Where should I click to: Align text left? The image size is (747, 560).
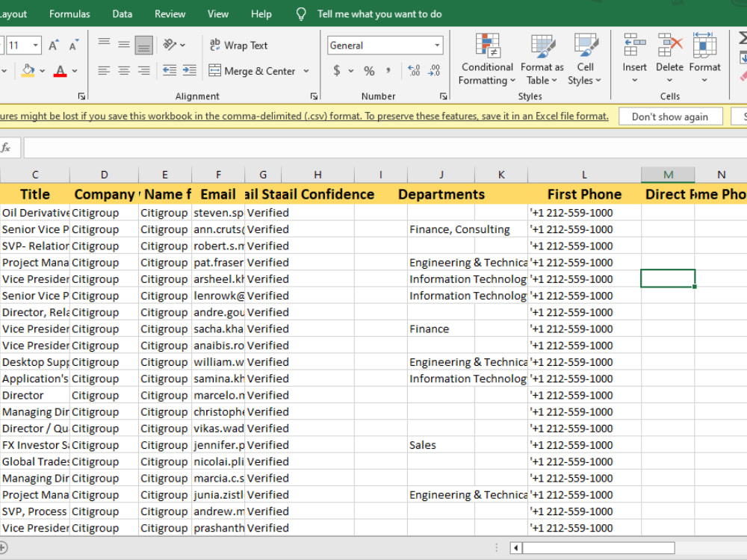(x=104, y=70)
